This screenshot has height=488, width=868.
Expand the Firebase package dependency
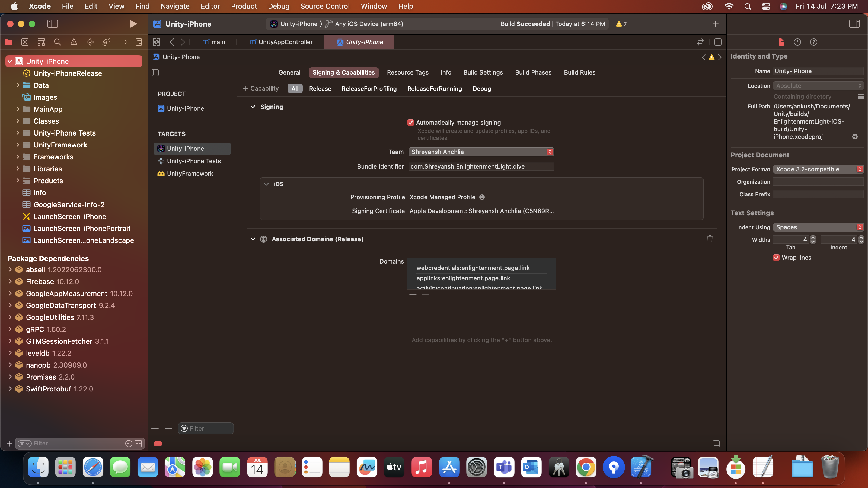10,282
